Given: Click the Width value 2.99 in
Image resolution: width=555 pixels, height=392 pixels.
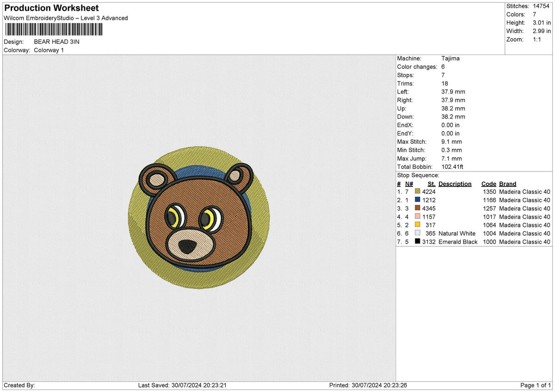Looking at the screenshot, I should pos(542,31).
